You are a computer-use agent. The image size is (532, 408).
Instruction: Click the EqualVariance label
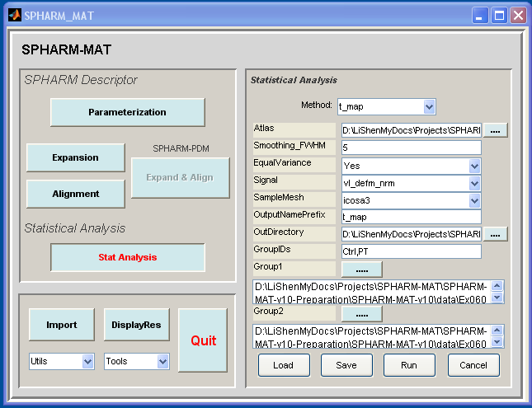[282, 163]
